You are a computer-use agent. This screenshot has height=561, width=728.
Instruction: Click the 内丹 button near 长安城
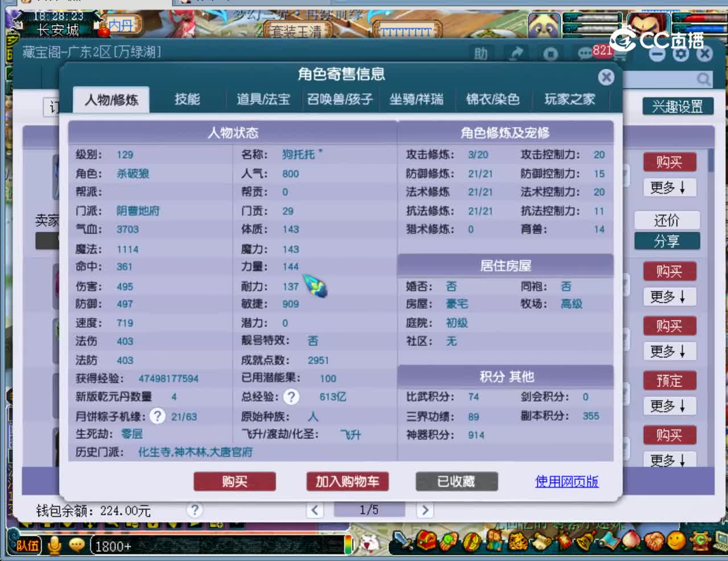point(121,26)
